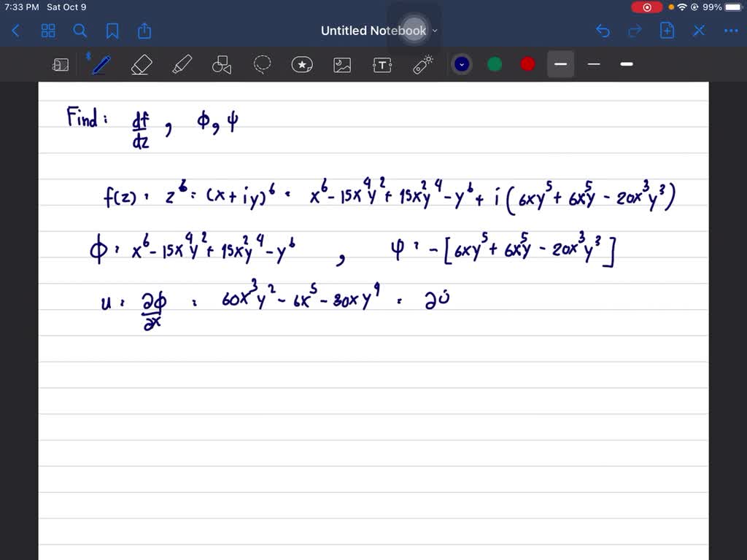Open the blue pen color options chevron
Screen dimensions: 747x560
coord(461,64)
